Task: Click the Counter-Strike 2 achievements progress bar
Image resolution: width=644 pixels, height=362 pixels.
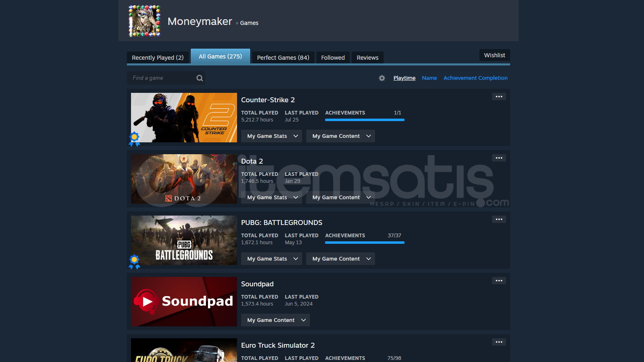Action: pyautogui.click(x=365, y=120)
